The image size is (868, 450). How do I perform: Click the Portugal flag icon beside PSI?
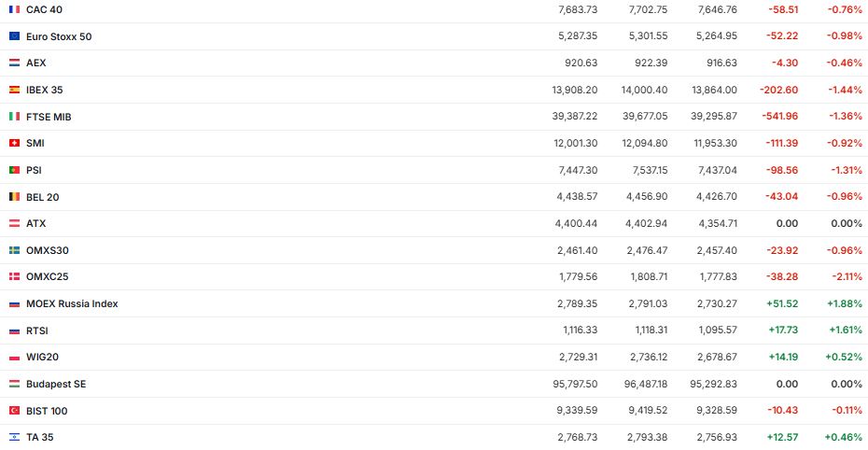[14, 170]
